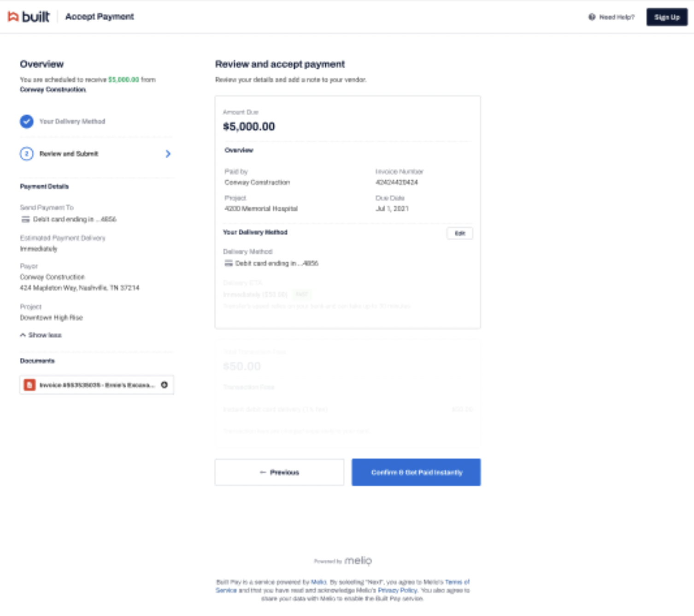Collapse details with Show less
The height and width of the screenshot is (616, 694).
(x=41, y=335)
